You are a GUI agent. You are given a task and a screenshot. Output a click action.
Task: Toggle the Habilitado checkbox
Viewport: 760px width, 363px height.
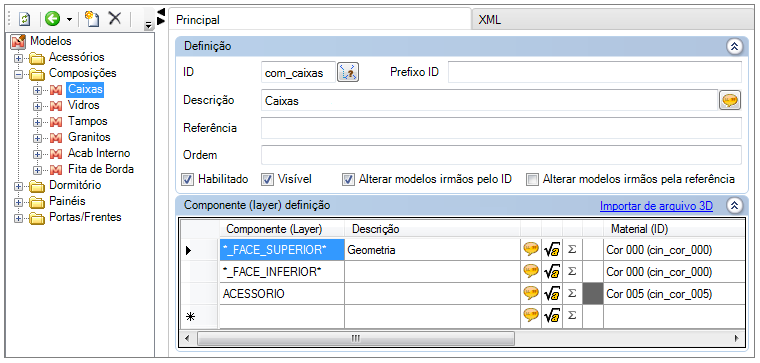click(x=187, y=180)
